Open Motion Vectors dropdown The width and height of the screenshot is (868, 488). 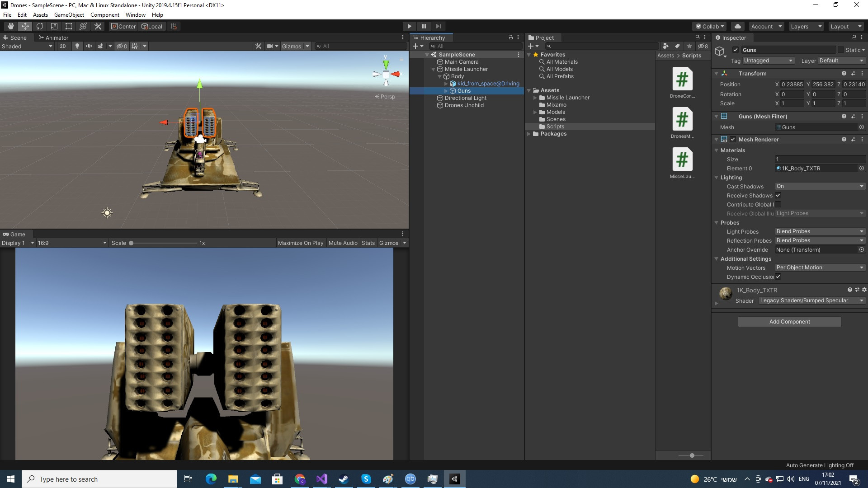coord(820,267)
